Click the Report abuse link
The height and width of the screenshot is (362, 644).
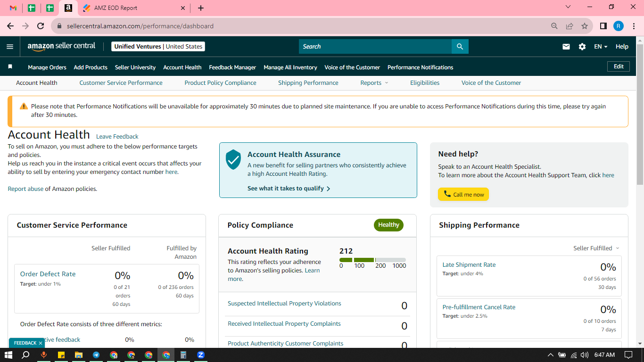click(25, 189)
